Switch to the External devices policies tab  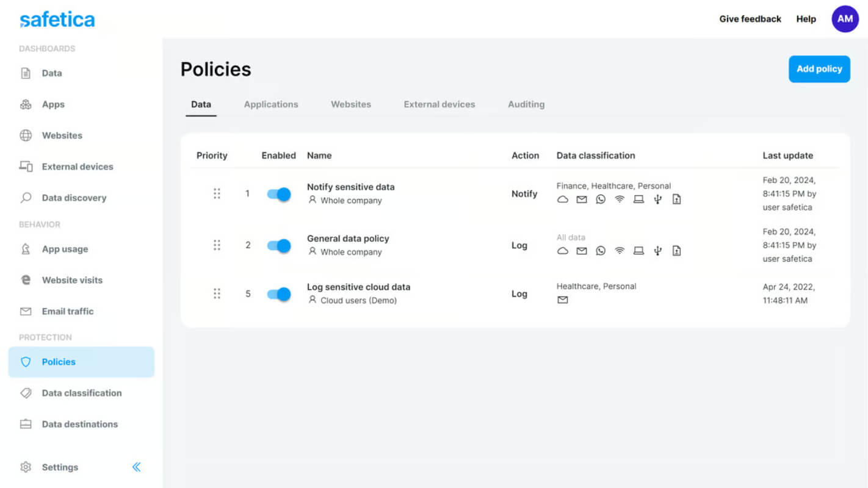[x=439, y=104]
